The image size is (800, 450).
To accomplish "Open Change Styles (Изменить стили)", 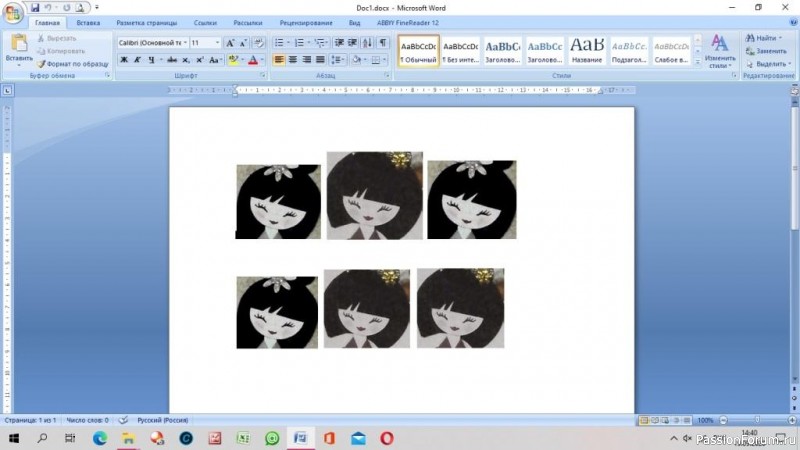I will tap(719, 50).
